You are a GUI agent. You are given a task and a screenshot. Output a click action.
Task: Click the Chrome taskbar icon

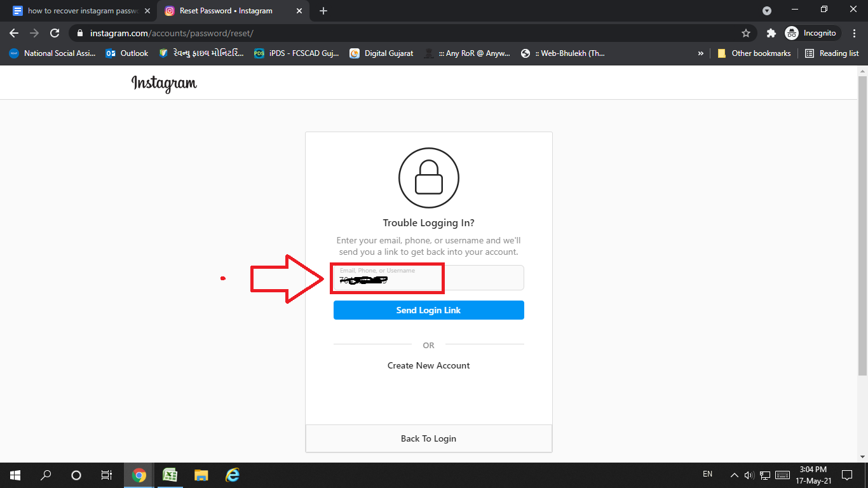[139, 475]
